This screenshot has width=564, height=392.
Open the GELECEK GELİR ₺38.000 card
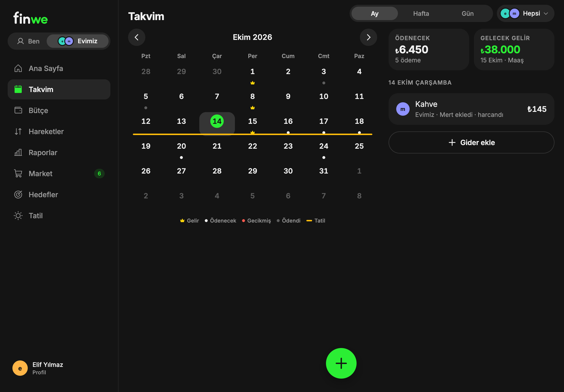514,50
